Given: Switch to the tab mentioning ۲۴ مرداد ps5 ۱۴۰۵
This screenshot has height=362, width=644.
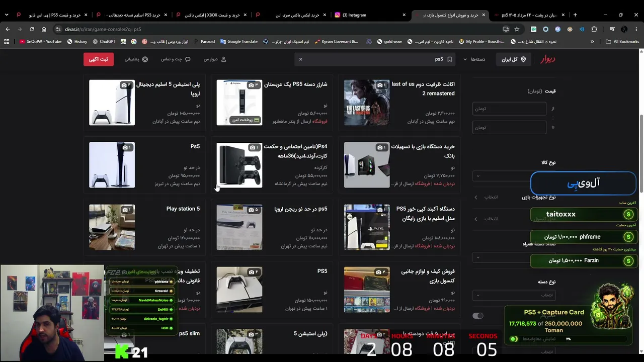Looking at the screenshot, I should (529, 15).
